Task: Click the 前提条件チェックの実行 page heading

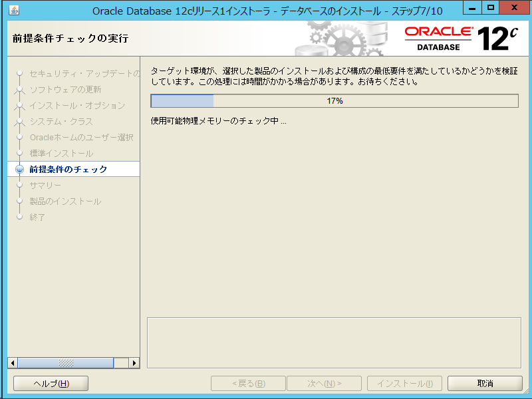Action: click(x=70, y=39)
